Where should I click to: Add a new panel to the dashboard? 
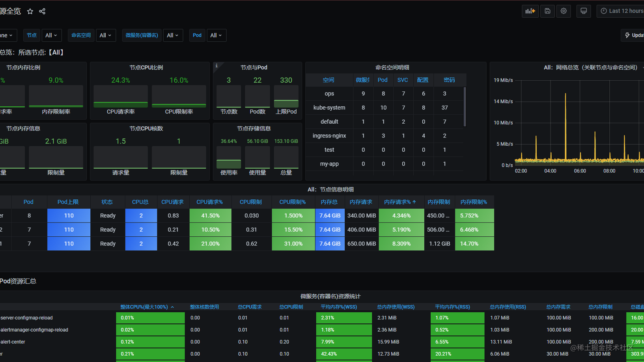pos(530,11)
